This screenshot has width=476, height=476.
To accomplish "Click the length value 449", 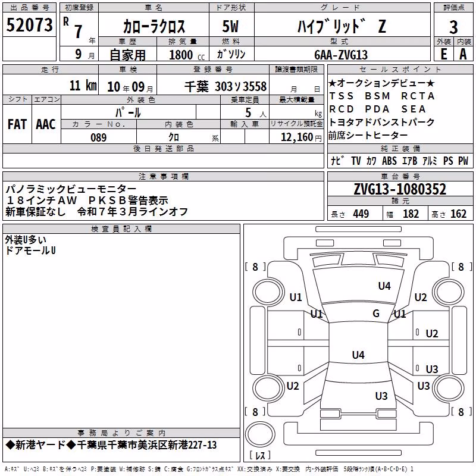I will pyautogui.click(x=361, y=214).
